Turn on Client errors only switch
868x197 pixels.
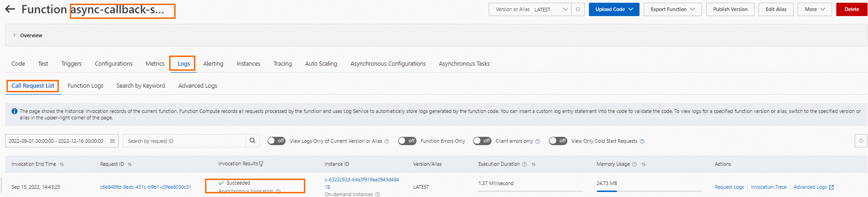pyautogui.click(x=482, y=141)
